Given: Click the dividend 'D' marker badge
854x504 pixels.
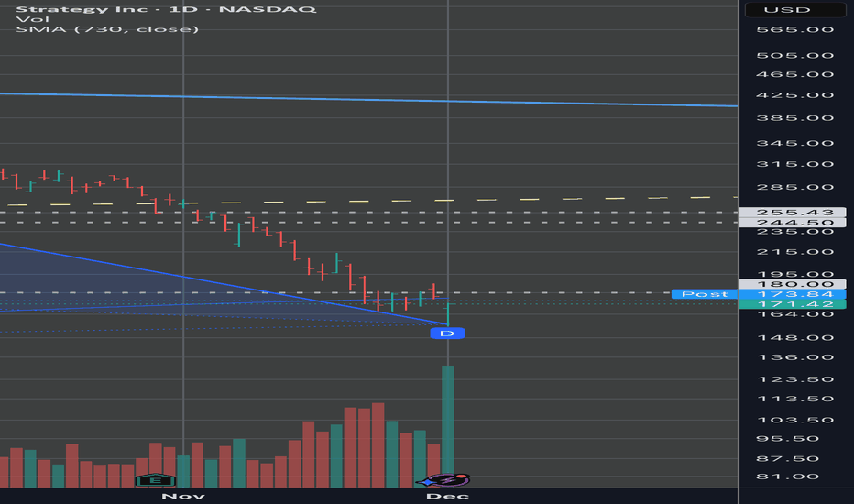Looking at the screenshot, I should [x=447, y=334].
